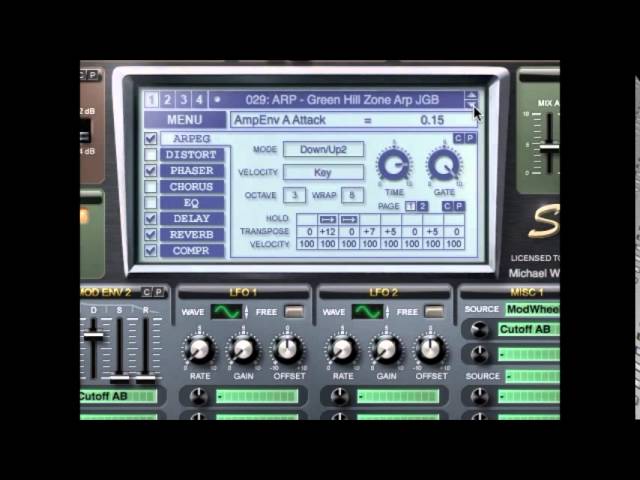Select preset bank tab 3

click(183, 100)
